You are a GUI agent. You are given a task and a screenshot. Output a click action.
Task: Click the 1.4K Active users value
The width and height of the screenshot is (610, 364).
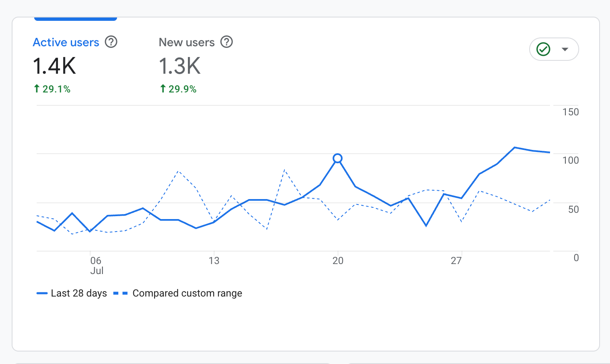pyautogui.click(x=55, y=66)
